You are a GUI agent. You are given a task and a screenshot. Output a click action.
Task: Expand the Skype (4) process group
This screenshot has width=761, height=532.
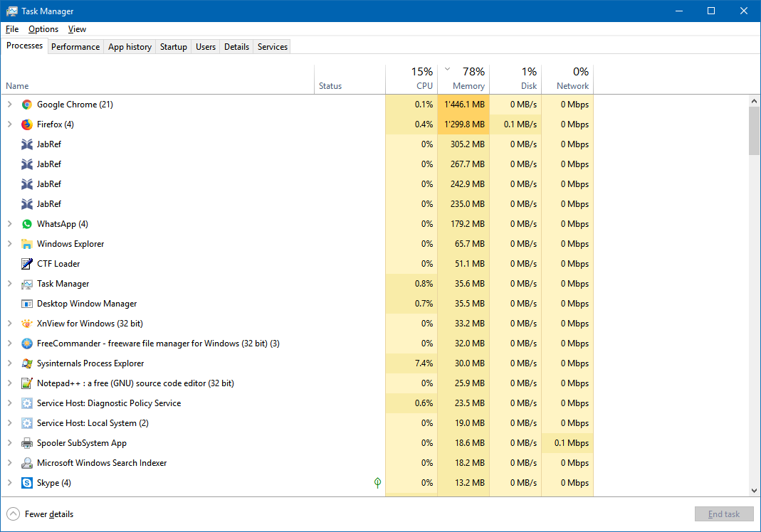click(10, 482)
